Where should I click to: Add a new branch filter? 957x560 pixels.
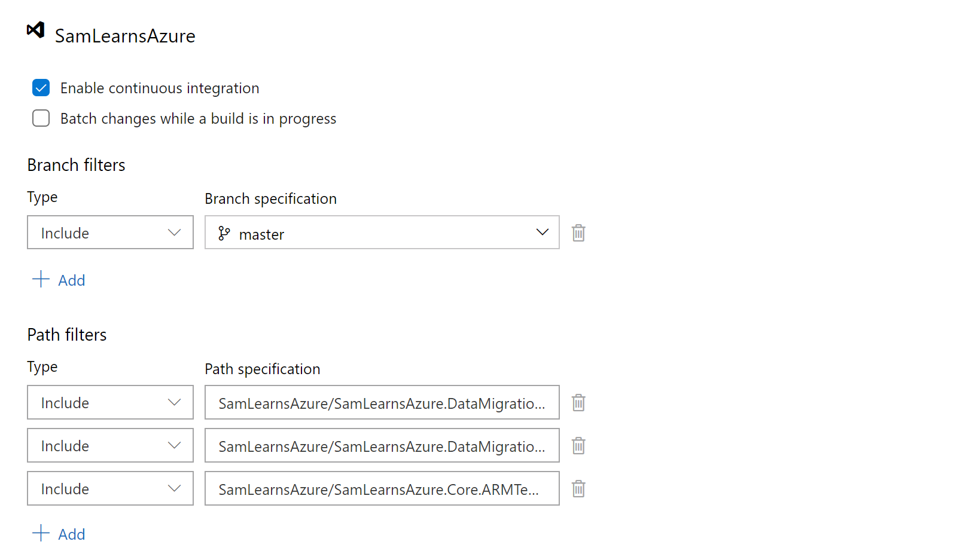point(71,280)
